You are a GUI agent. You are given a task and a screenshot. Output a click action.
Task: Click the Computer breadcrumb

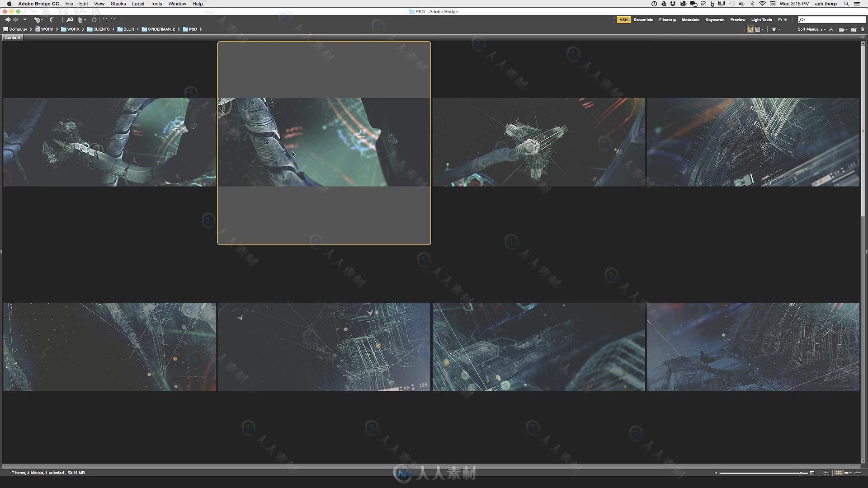pos(15,29)
